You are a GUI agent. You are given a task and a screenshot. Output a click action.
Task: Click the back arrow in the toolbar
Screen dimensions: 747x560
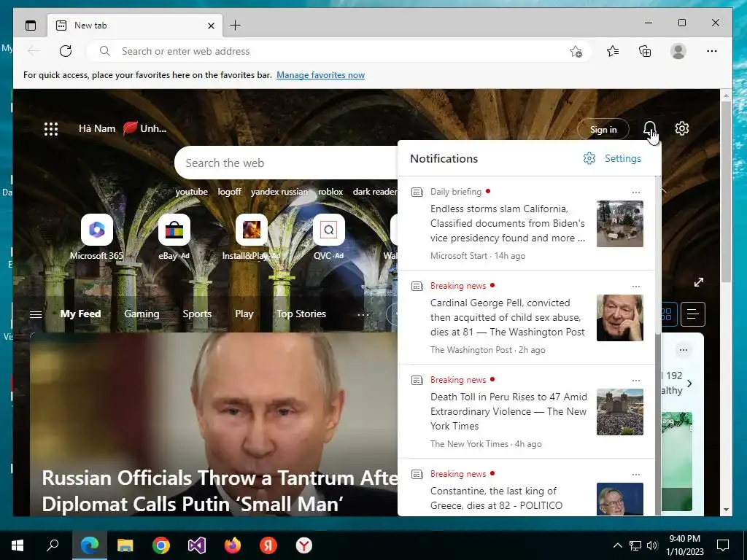[34, 51]
